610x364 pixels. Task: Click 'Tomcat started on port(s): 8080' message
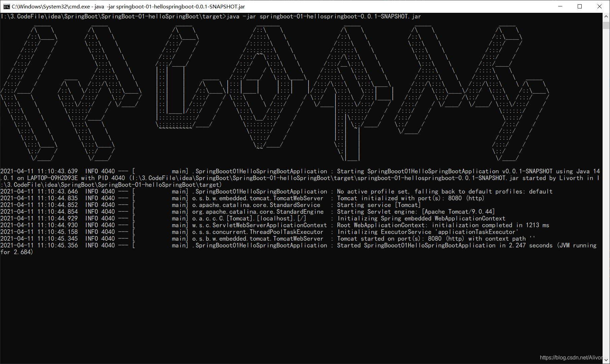436,238
